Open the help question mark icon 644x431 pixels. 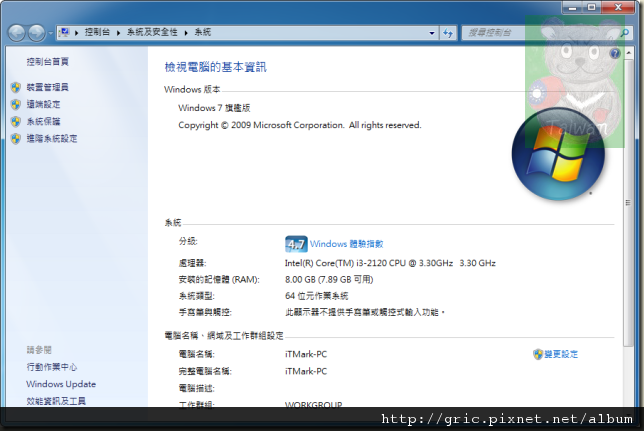coord(615,53)
